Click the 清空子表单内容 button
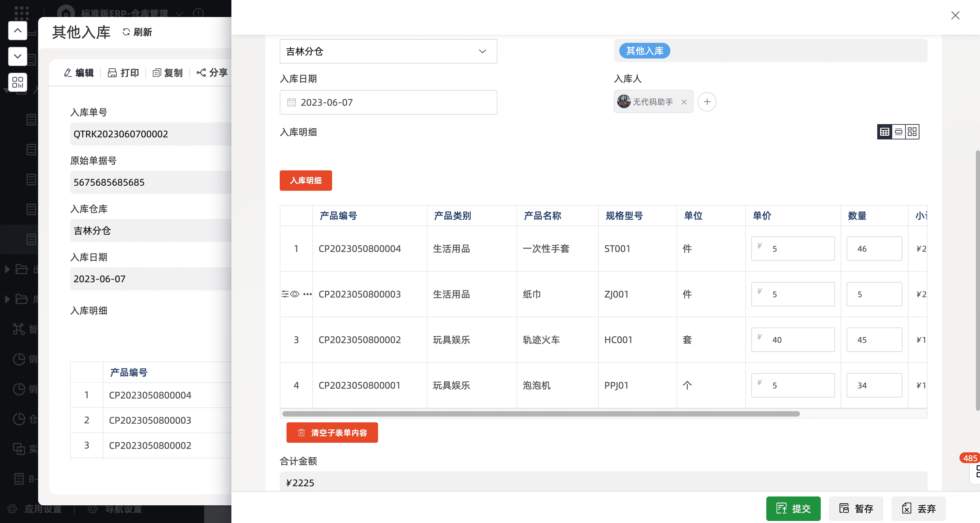980x523 pixels. point(332,433)
